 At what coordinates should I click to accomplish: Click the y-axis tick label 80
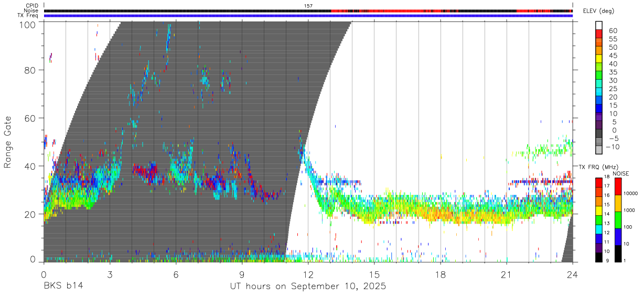tap(30, 70)
